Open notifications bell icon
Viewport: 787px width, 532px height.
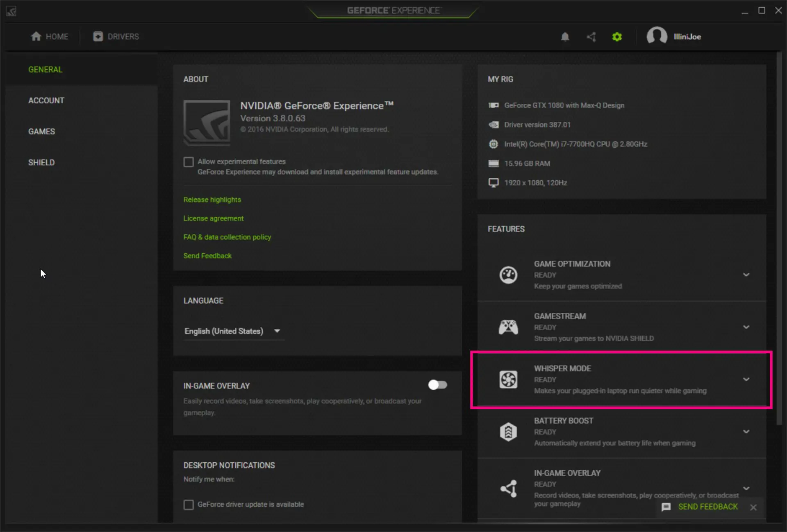coord(565,37)
